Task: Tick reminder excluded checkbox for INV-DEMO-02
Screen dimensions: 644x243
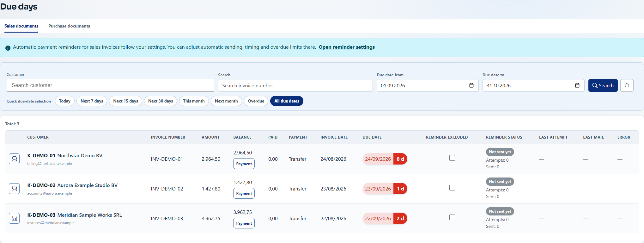Action: click(452, 188)
